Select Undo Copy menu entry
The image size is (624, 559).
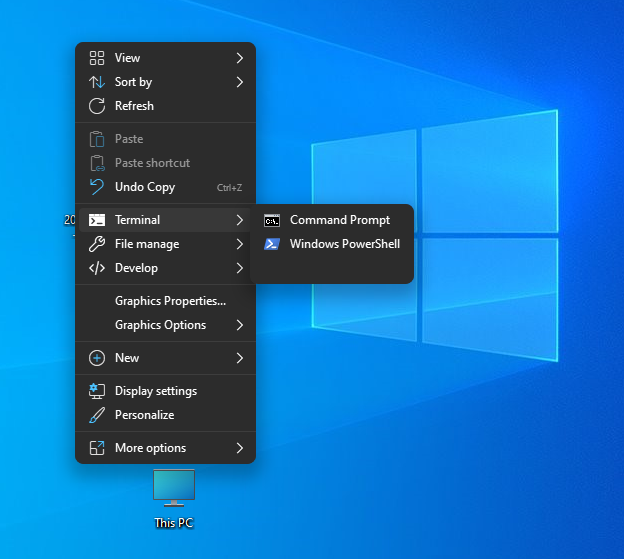tap(165, 187)
